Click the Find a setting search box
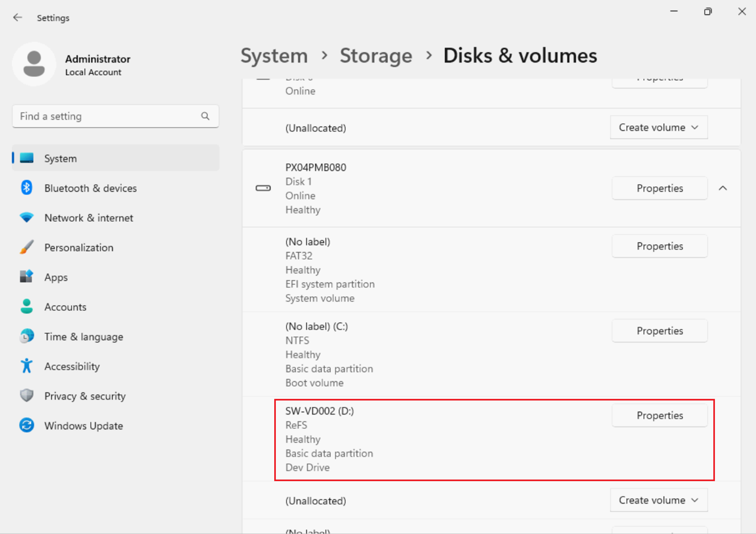 click(107, 116)
